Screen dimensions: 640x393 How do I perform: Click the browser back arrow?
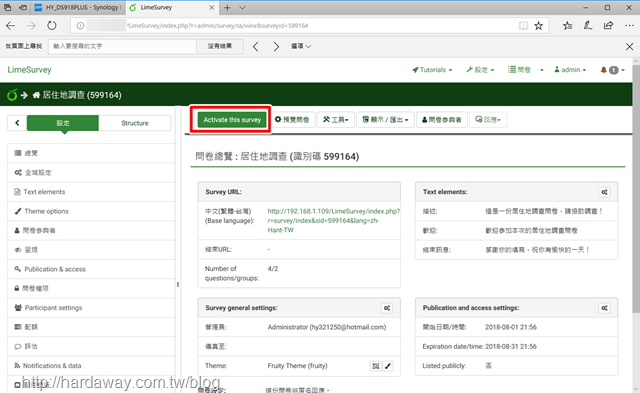[x=11, y=26]
